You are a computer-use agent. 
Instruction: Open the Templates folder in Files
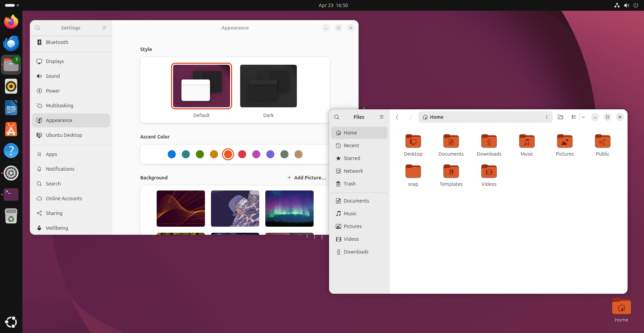[451, 172]
